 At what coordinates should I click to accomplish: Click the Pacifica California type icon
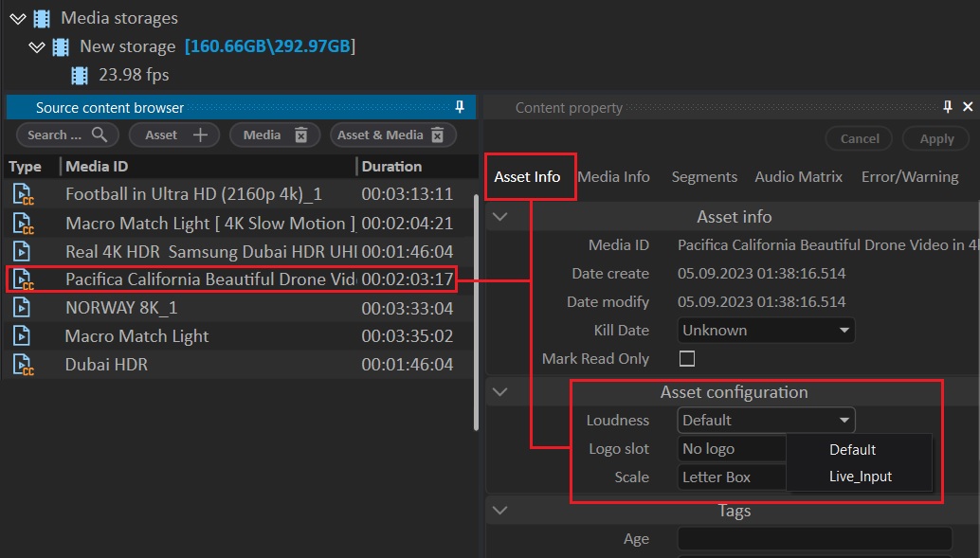pyautogui.click(x=23, y=279)
